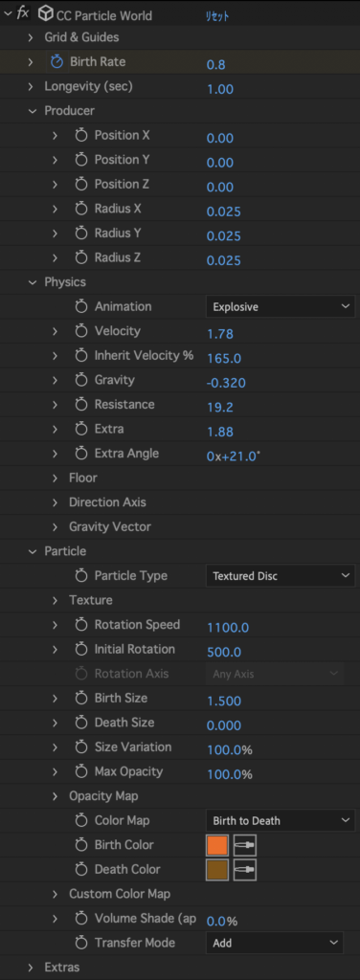Toggle the fx effect switch for CC Particle World
Viewport: 360px width, 980px height.
23,13
